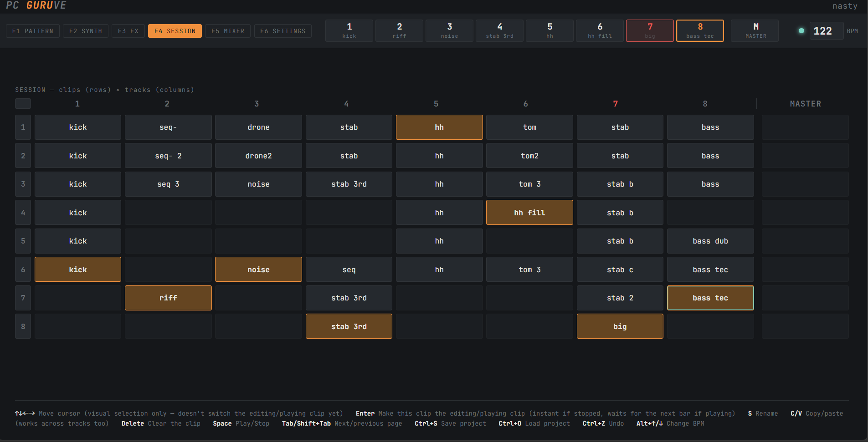Select the drone2 clip
This screenshot has width=868, height=442.
[258, 156]
